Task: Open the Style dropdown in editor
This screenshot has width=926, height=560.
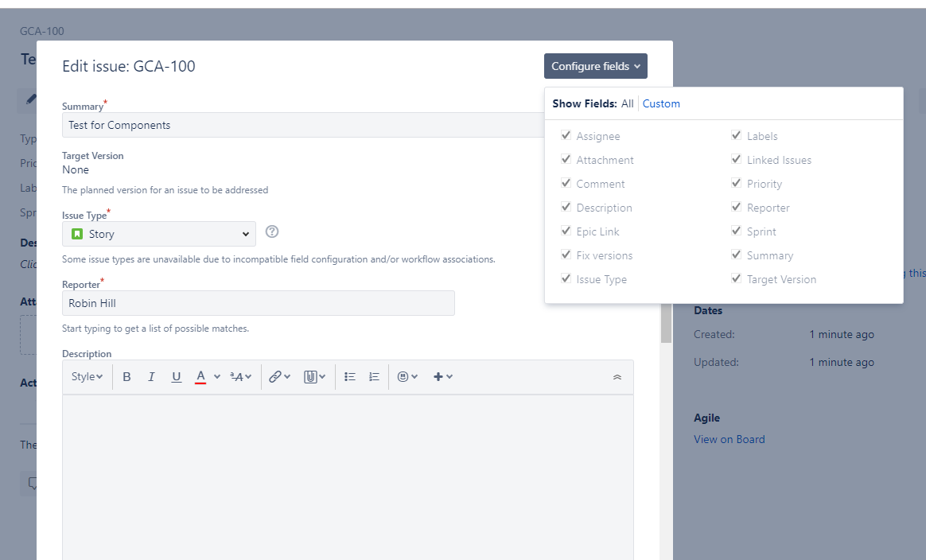Action: [x=87, y=377]
